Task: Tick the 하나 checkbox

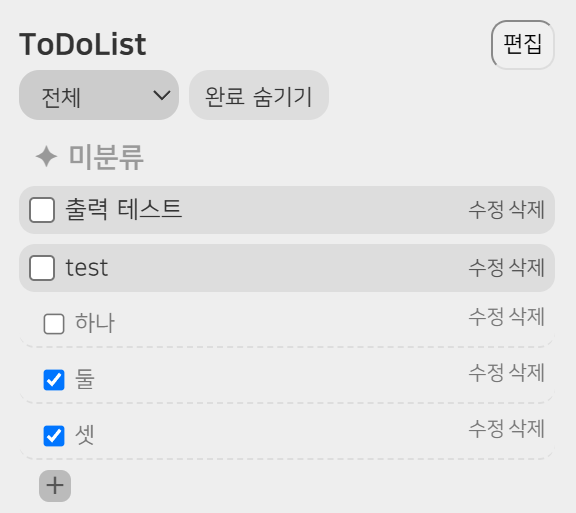Action: 54,324
